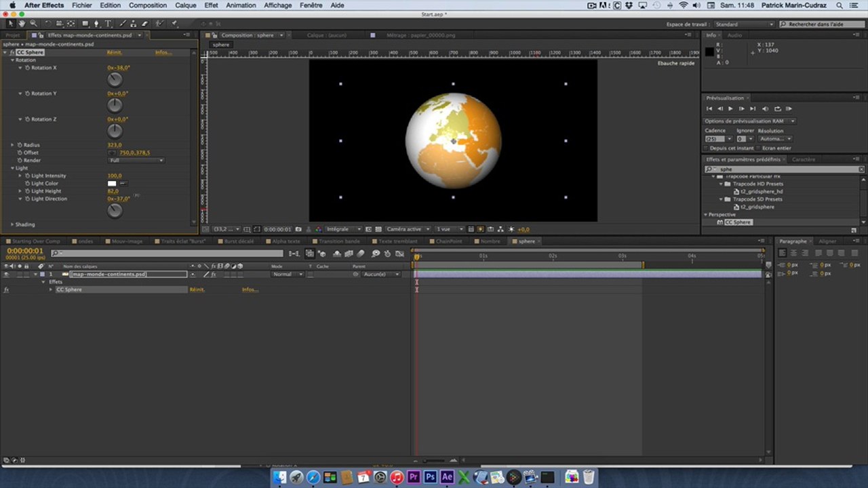Toggle Rotation X stopwatch for keyframes
The width and height of the screenshot is (868, 488).
tap(28, 68)
